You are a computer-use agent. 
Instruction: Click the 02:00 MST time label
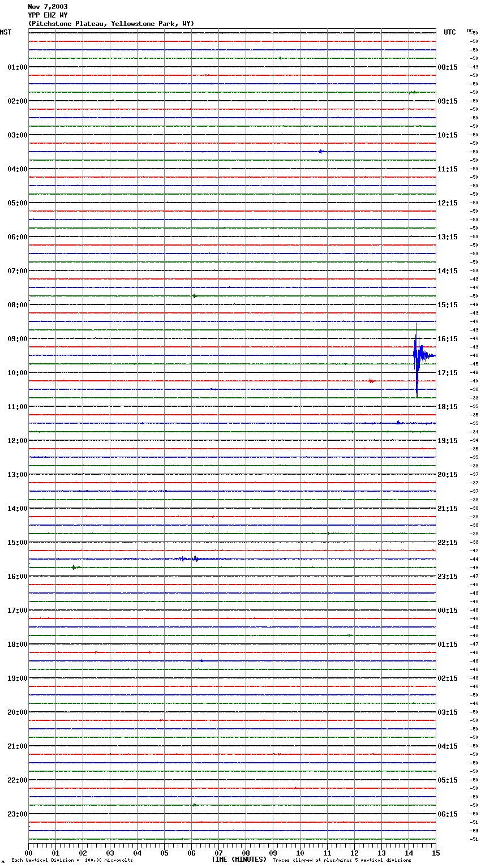pyautogui.click(x=18, y=101)
